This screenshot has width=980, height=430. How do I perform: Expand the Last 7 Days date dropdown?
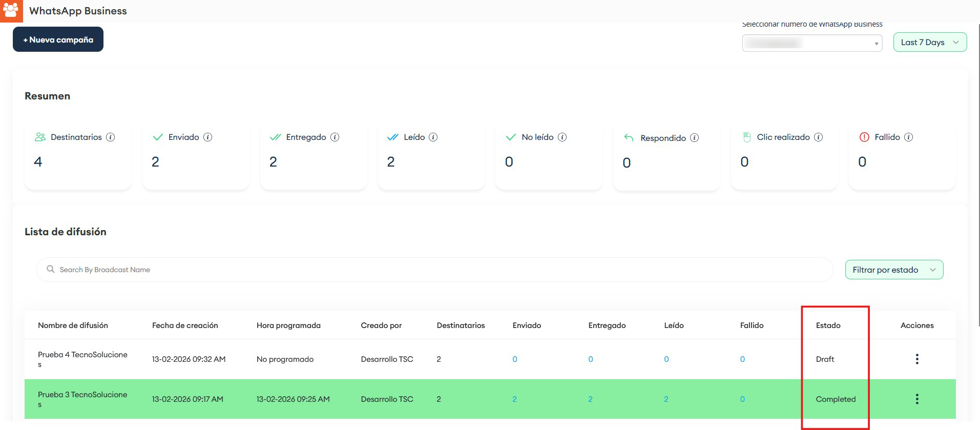pyautogui.click(x=929, y=43)
